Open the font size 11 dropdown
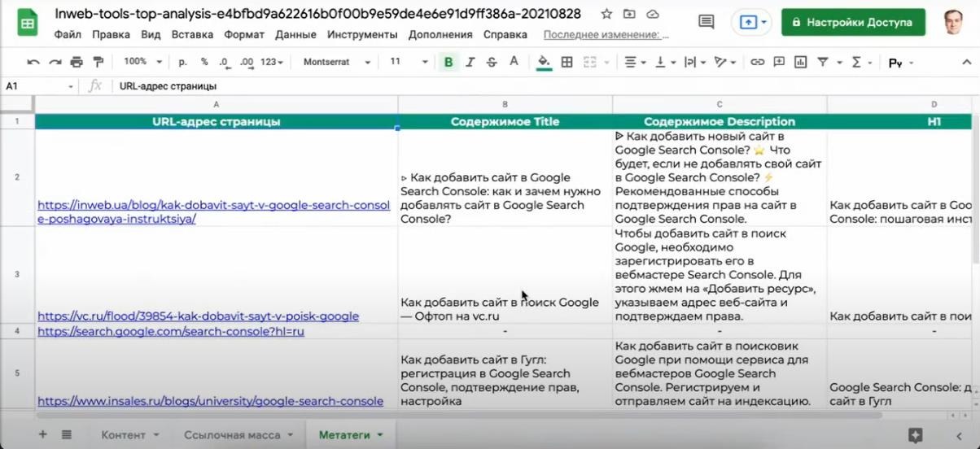Image resolution: width=980 pixels, height=449 pixels. [x=409, y=62]
